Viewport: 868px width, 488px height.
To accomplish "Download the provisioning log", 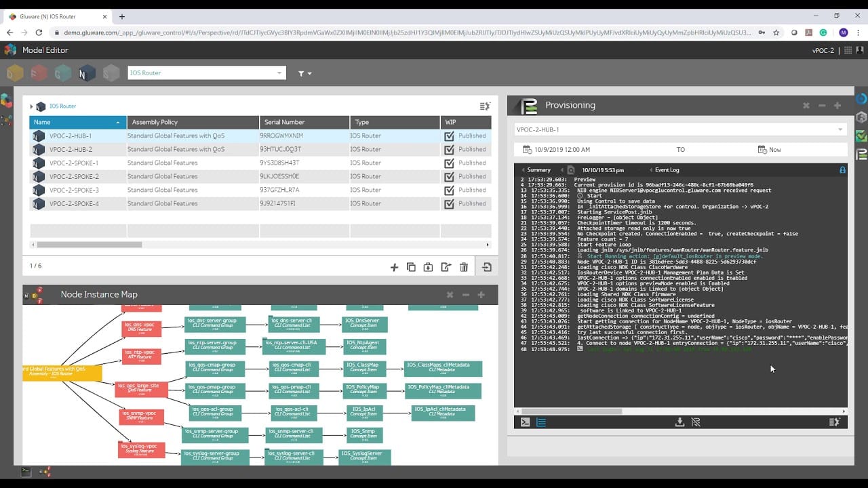I will click(679, 422).
